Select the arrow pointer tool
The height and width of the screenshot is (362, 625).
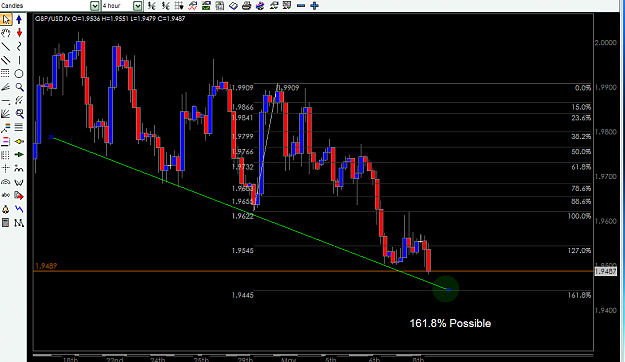click(x=6, y=20)
